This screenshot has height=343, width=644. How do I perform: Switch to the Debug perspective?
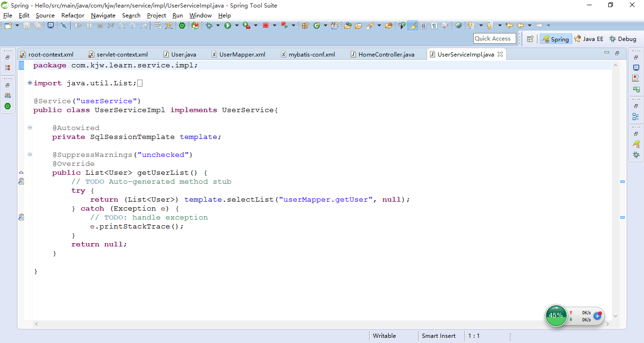623,39
